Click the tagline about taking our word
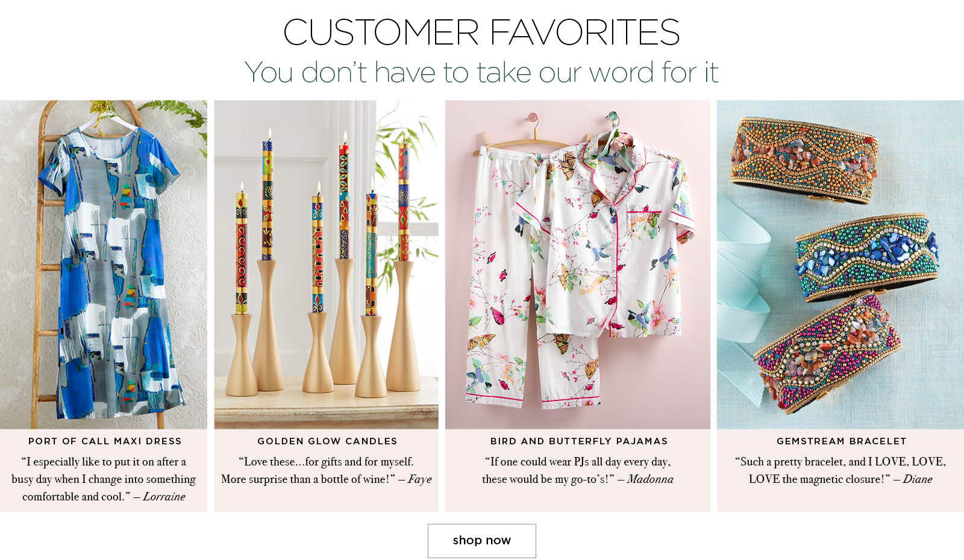Viewport: 964px width, 560px height. point(481,72)
